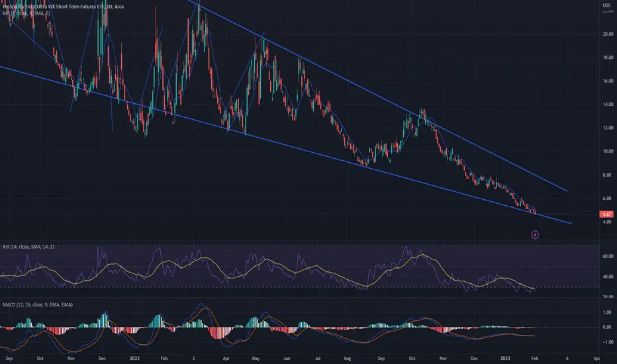Click the Jun label on the time axis
The height and width of the screenshot is (364, 617).
[x=287, y=359]
